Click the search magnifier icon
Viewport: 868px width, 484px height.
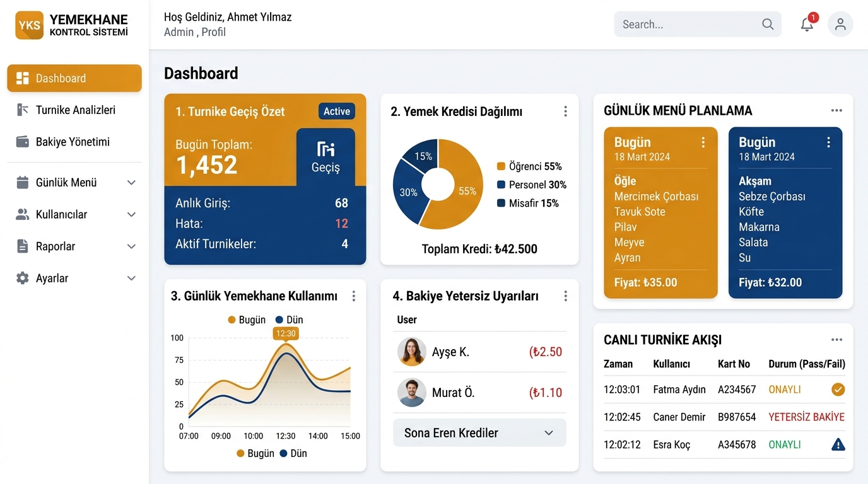point(768,25)
